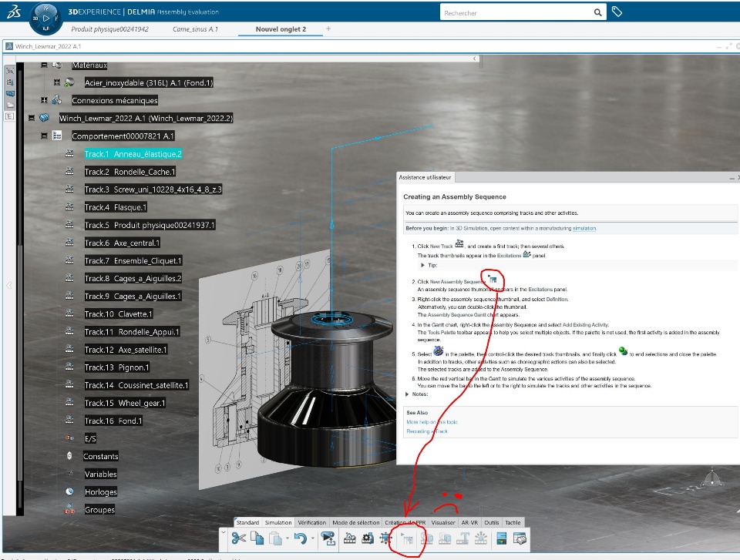Click the first greyed cube icon after sequence

(426, 538)
